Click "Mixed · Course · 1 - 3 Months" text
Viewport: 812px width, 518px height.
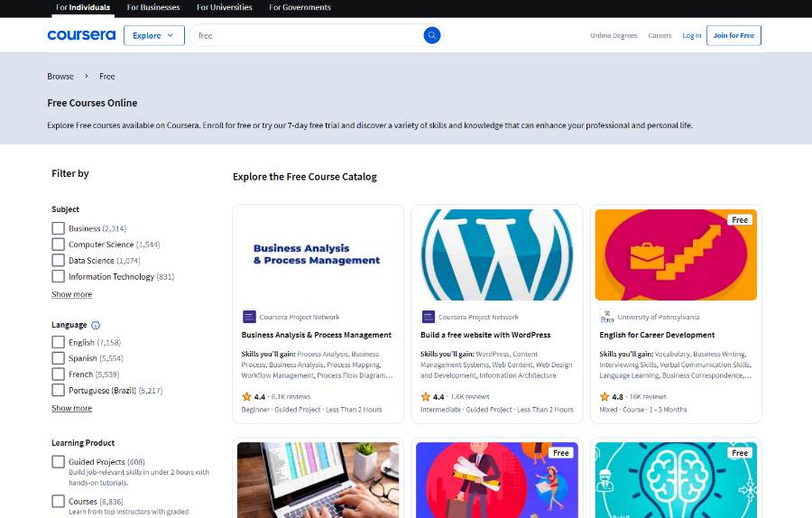643,410
